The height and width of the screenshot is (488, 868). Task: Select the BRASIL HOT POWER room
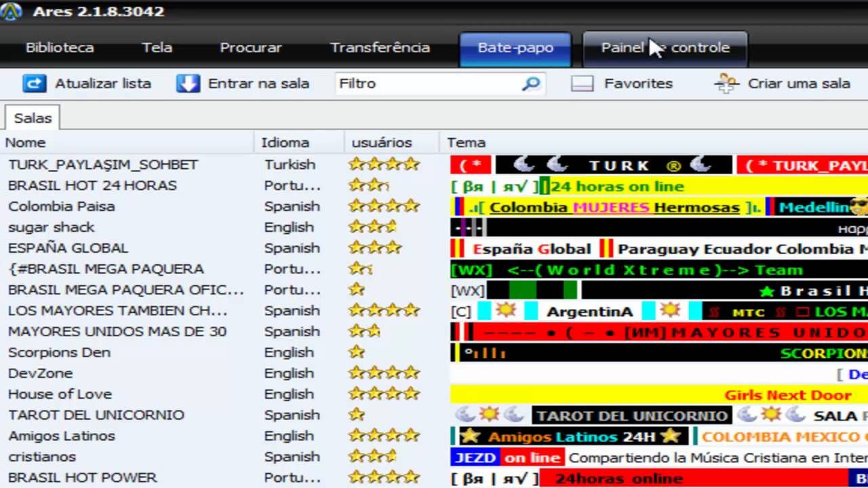(x=82, y=478)
